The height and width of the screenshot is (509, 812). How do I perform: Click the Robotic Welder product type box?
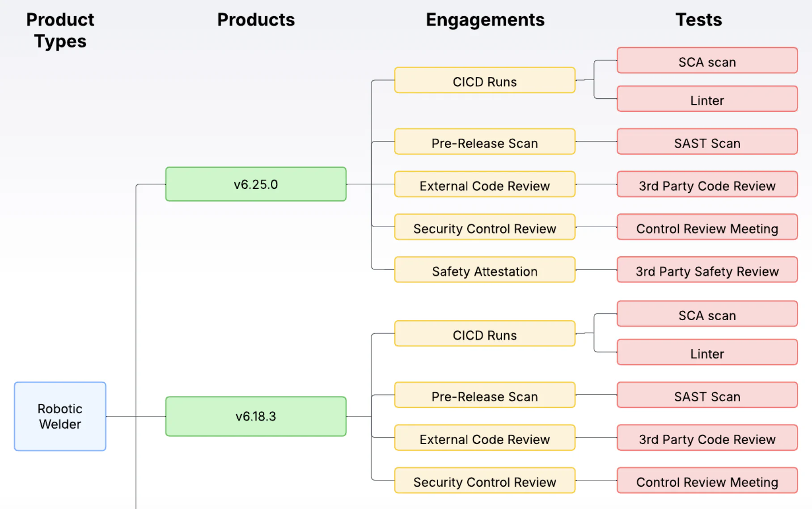point(60,416)
